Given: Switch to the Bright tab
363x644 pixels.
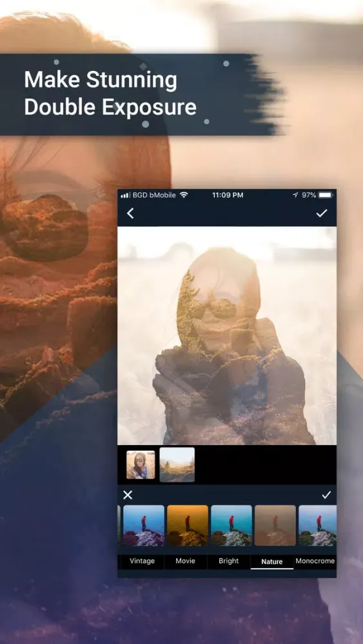Looking at the screenshot, I should (x=229, y=561).
